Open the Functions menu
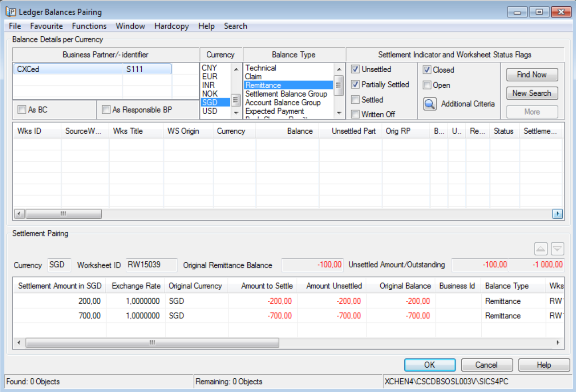 (89, 26)
